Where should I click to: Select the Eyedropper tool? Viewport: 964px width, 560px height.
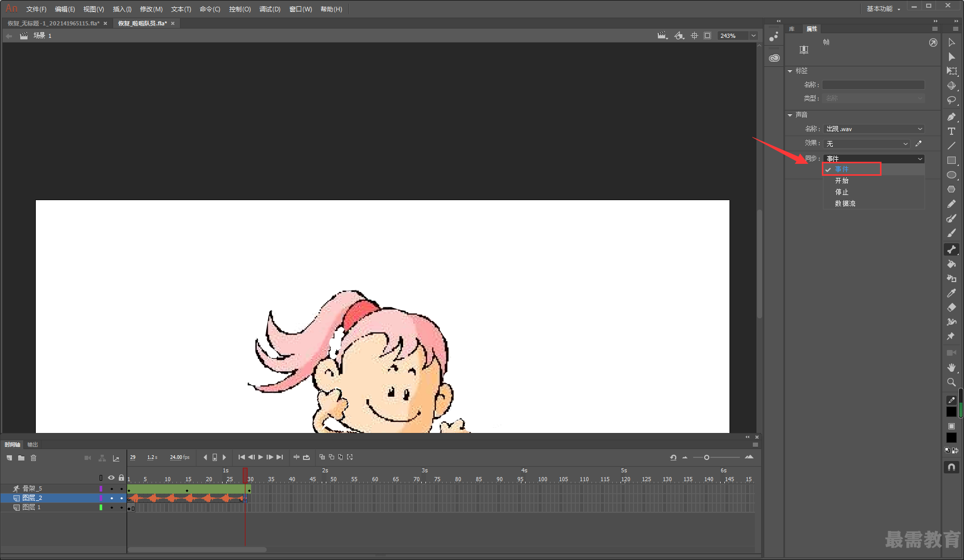[951, 293]
